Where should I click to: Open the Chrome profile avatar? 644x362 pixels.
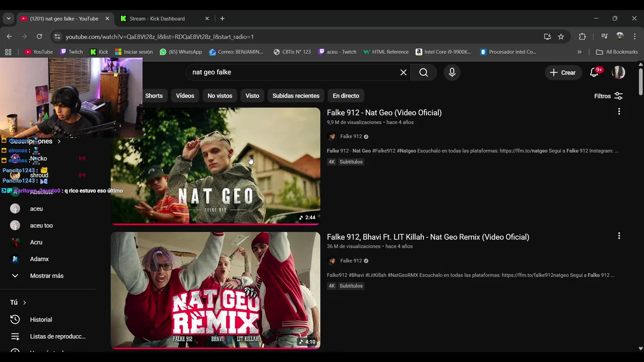[620, 37]
